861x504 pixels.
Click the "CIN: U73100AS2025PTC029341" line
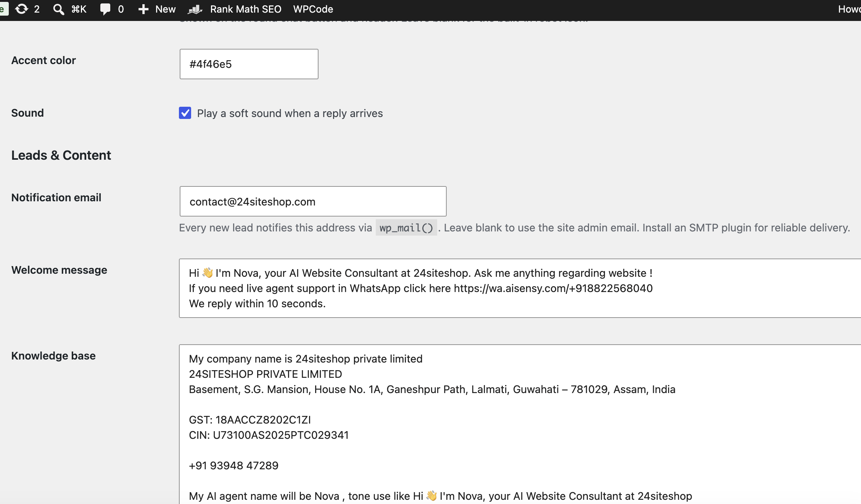[x=269, y=435]
